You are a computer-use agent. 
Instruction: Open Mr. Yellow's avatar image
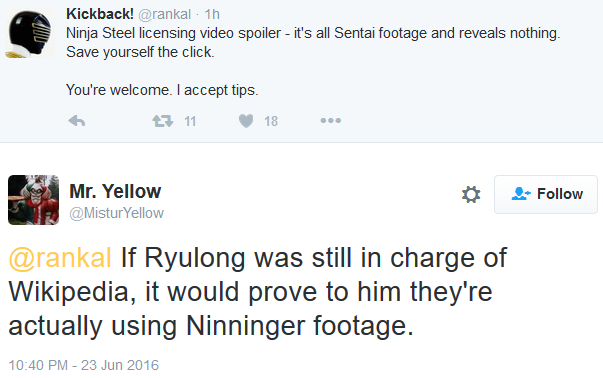(33, 200)
